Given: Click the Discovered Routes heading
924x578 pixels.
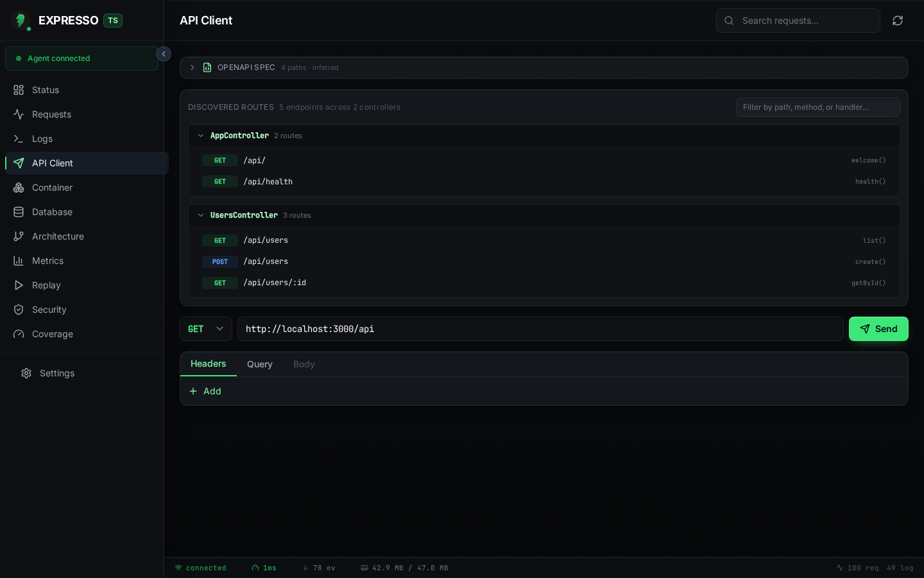Looking at the screenshot, I should (231, 107).
